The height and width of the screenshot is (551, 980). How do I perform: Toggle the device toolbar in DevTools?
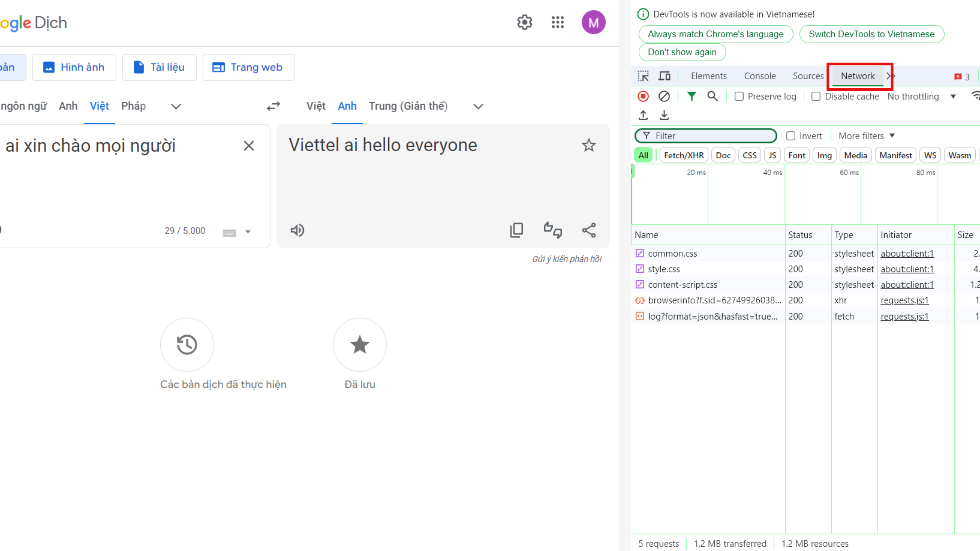(x=664, y=76)
